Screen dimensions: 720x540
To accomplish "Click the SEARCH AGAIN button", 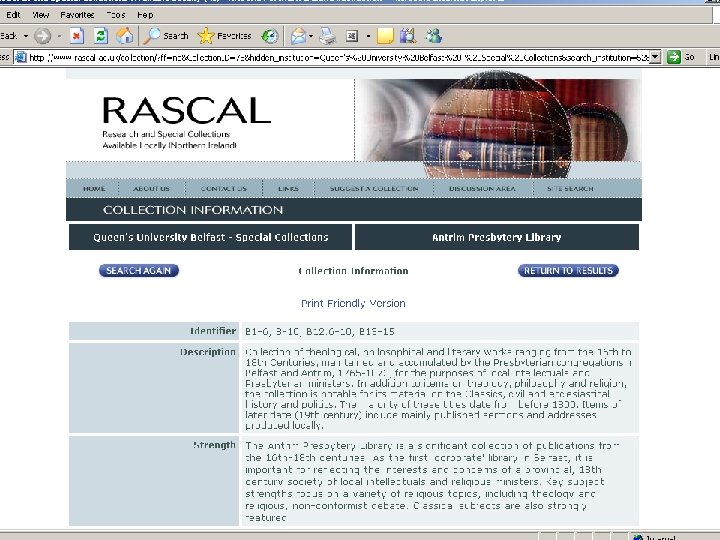I will (x=139, y=271).
